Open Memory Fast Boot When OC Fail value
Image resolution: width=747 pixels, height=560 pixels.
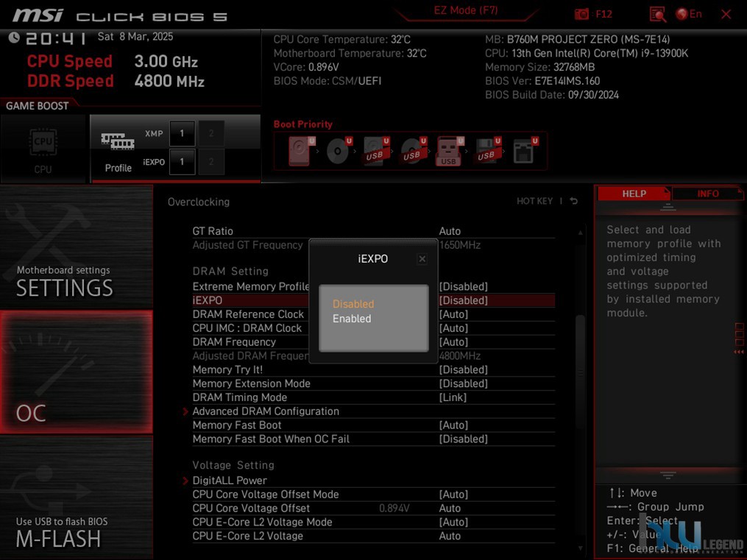[463, 439]
